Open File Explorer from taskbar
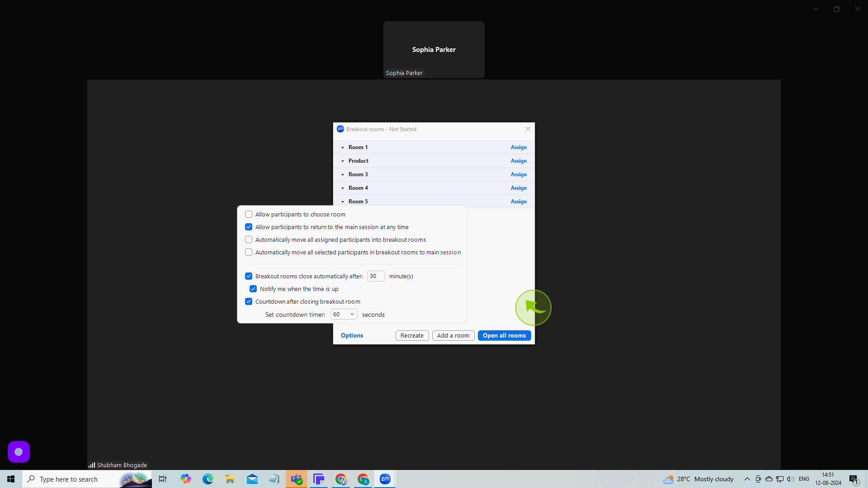 tap(230, 479)
